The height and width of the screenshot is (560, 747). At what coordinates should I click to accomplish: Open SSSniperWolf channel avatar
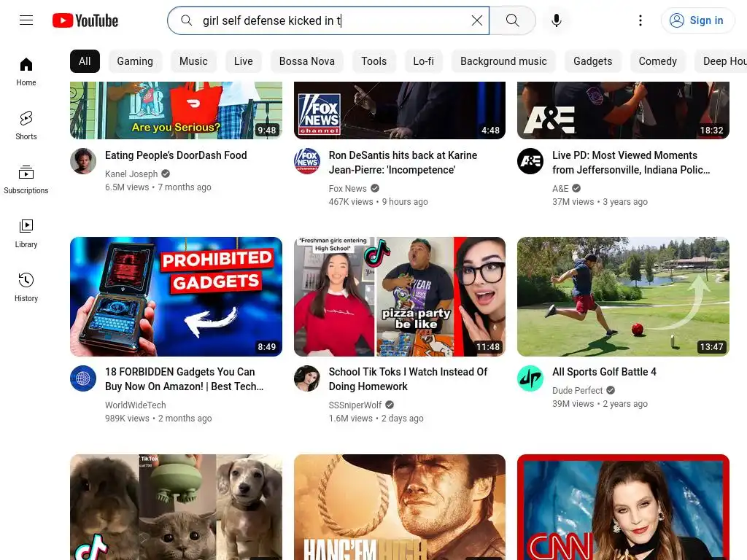point(307,378)
